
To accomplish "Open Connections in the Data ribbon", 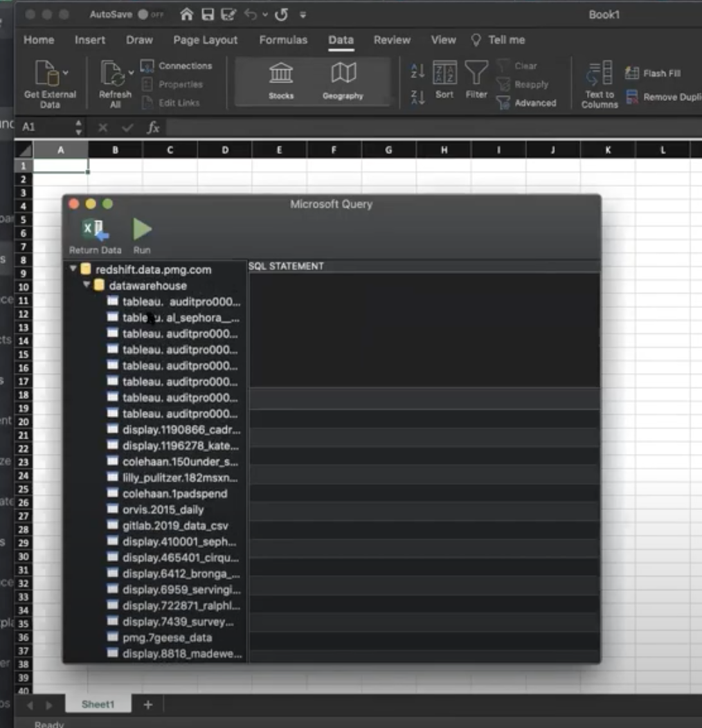I will coord(177,66).
